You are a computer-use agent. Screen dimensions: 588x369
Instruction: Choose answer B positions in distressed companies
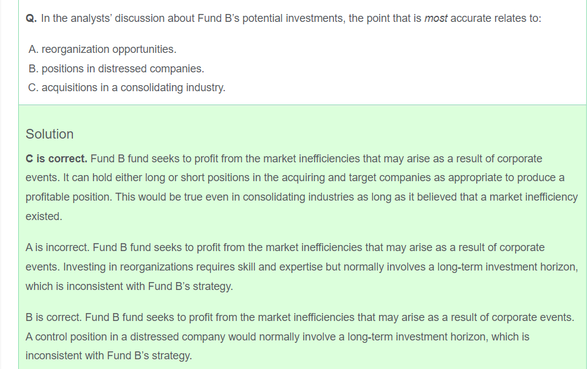tap(116, 69)
